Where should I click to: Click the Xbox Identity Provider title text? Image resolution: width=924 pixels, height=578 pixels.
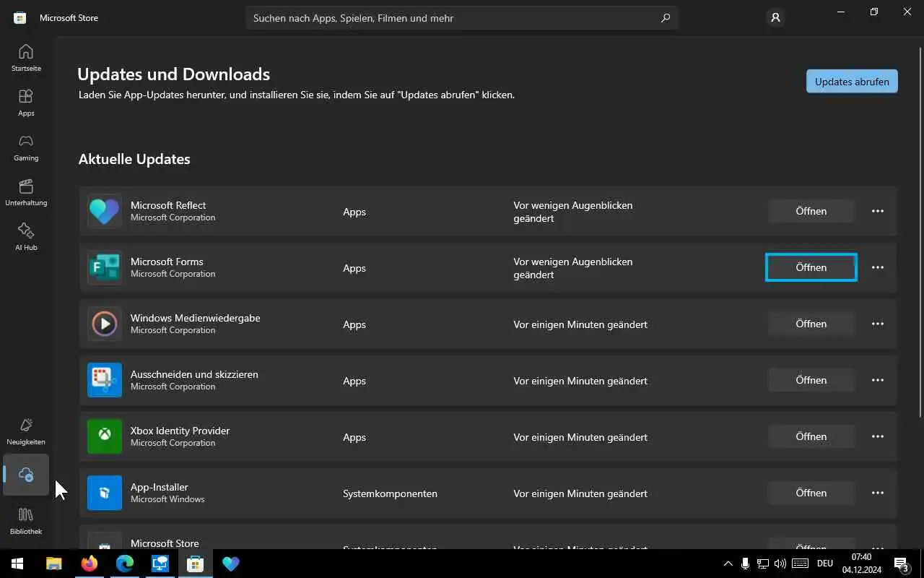pyautogui.click(x=180, y=431)
